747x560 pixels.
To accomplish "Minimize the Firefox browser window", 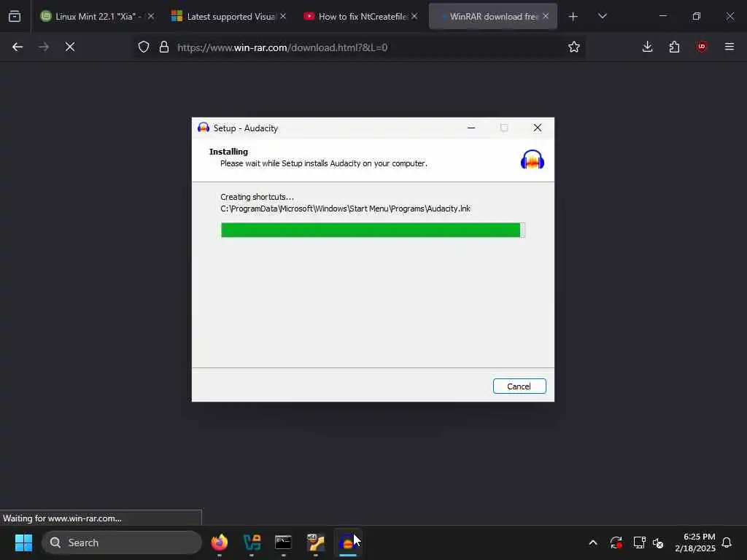I will coord(662,17).
